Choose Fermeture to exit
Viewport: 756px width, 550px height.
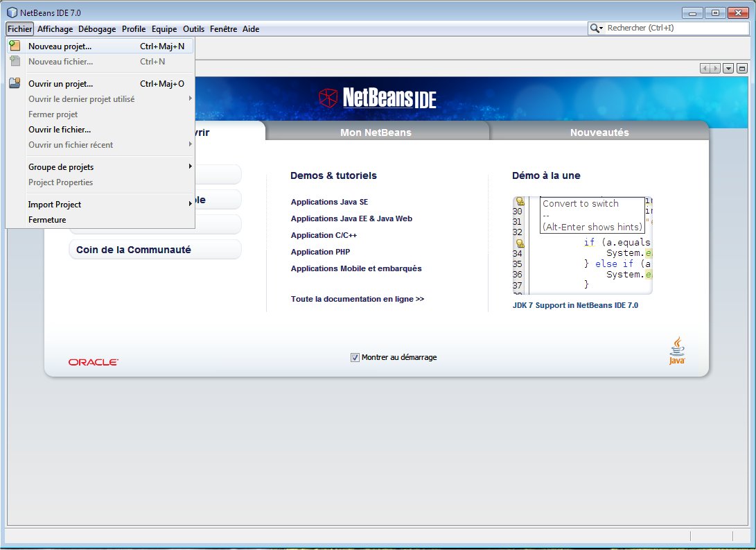[x=100, y=220]
